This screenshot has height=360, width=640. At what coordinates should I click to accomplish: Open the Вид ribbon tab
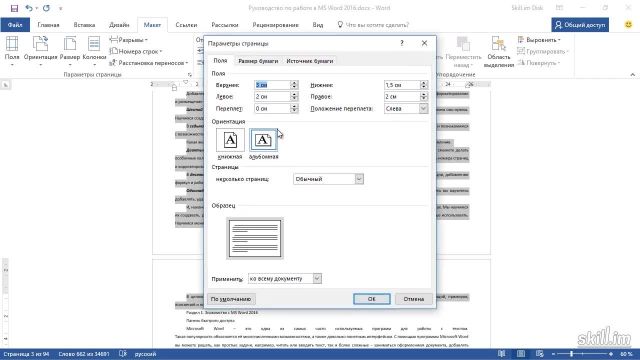pos(318,25)
